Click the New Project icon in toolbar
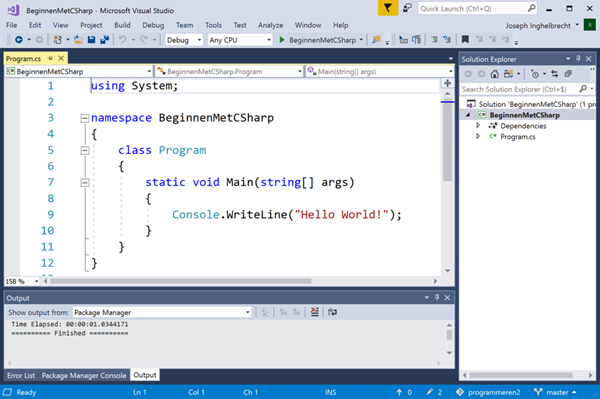The image size is (600, 399). (58, 39)
